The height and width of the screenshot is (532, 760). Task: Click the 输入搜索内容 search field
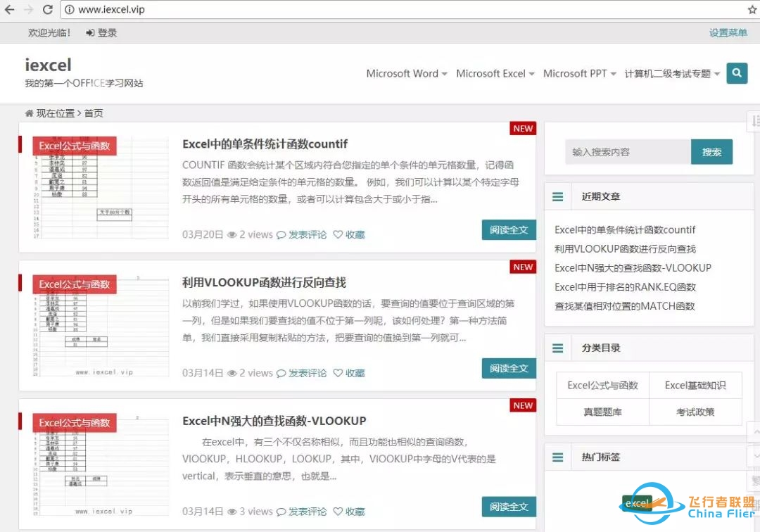pyautogui.click(x=628, y=152)
